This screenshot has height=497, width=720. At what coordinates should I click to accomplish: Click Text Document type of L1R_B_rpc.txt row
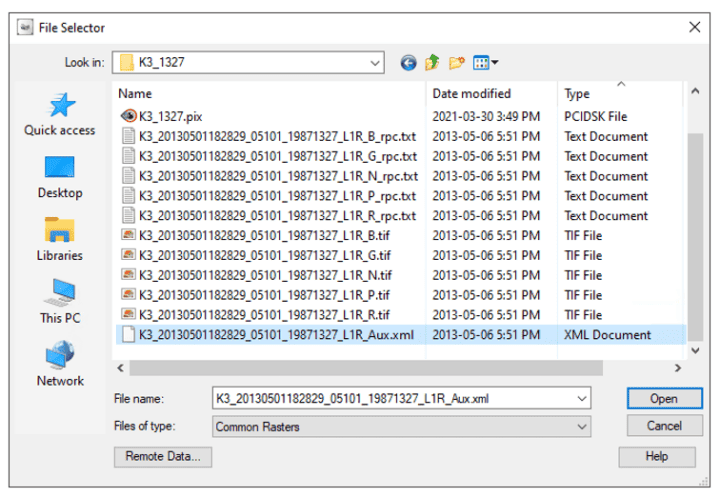pos(606,136)
